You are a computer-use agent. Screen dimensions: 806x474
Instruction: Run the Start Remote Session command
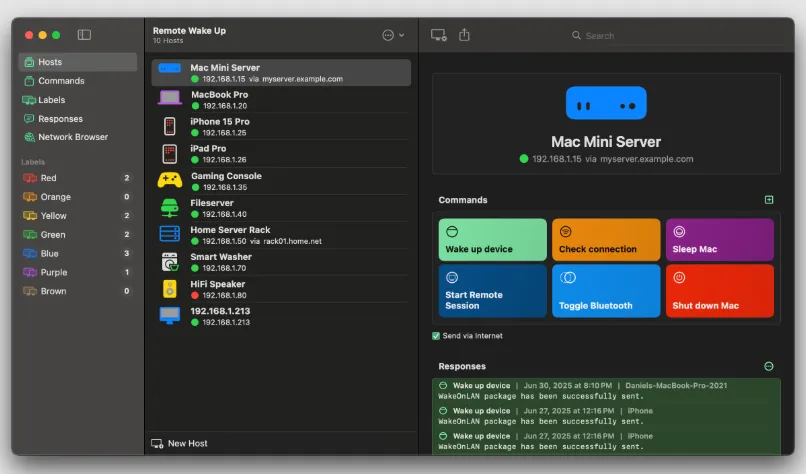(492, 291)
